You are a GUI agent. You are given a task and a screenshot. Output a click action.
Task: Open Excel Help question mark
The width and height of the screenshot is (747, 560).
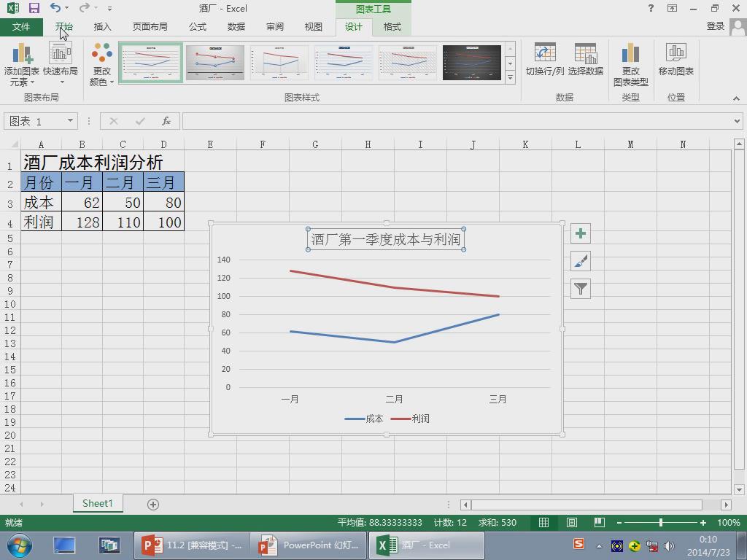[x=651, y=8]
